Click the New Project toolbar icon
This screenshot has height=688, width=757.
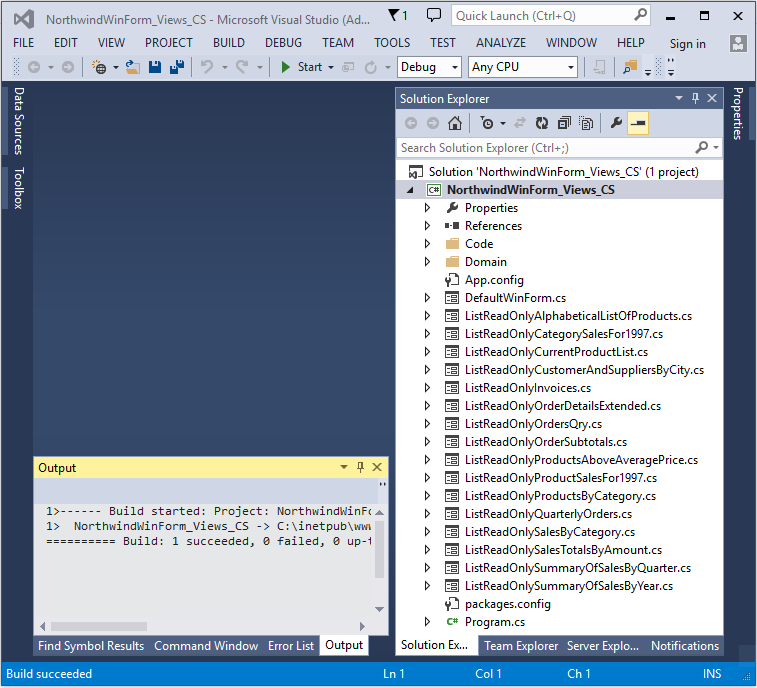coord(99,67)
